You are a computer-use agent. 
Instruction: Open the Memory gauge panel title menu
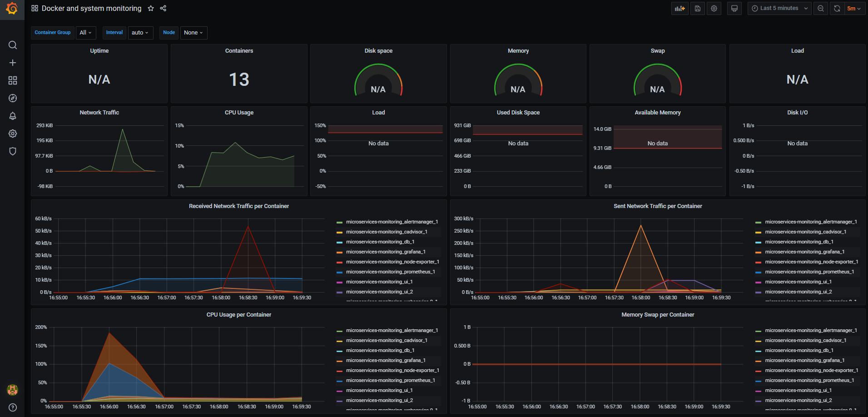518,51
